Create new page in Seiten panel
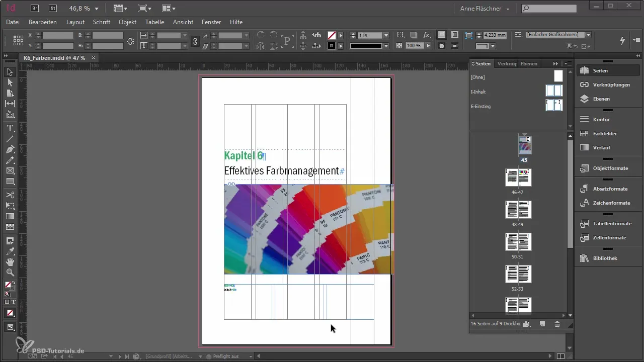644x362 pixels. pyautogui.click(x=542, y=324)
